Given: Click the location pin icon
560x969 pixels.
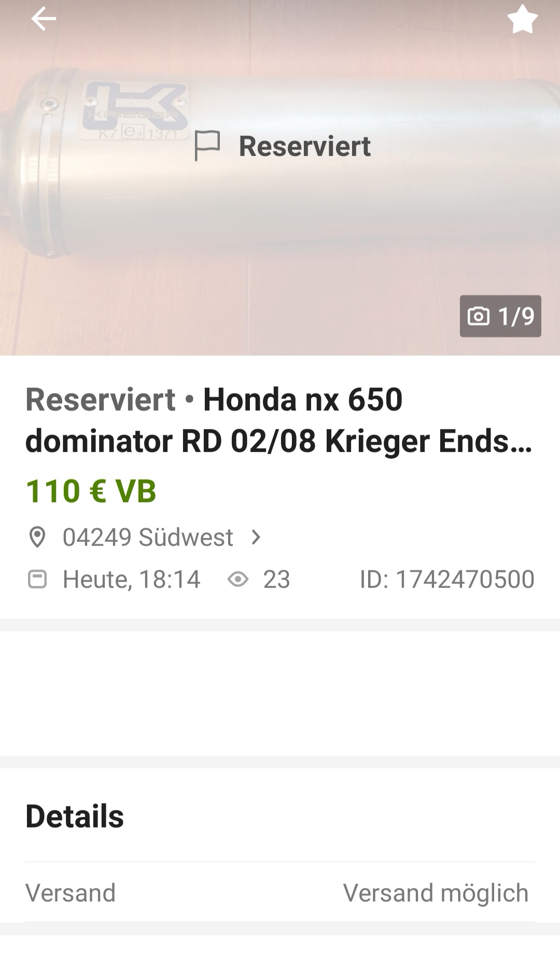Looking at the screenshot, I should 37,537.
